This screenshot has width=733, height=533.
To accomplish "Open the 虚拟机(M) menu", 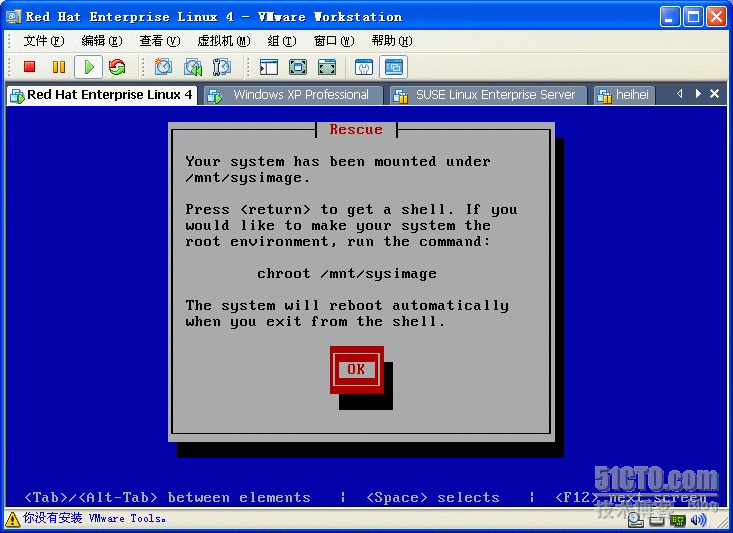I will pos(223,41).
